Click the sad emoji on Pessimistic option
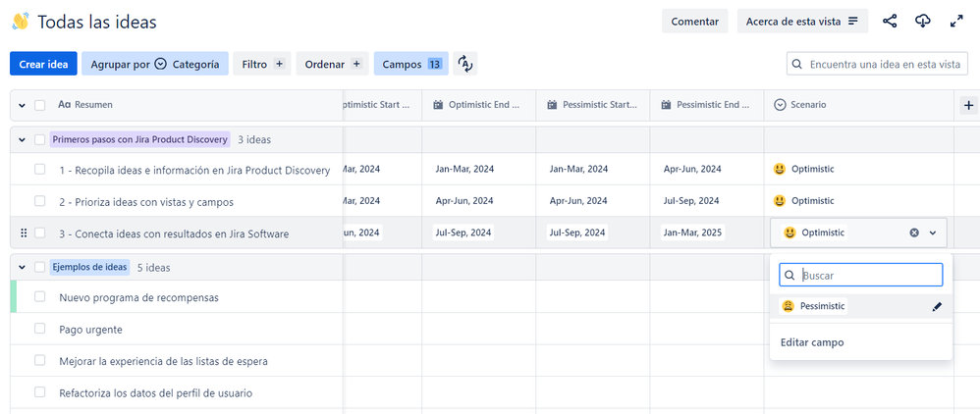 click(x=789, y=306)
